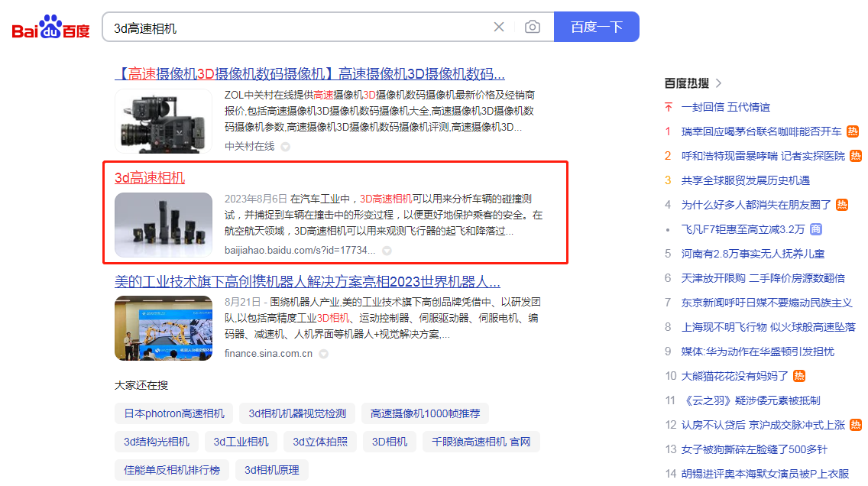Image resolution: width=868 pixels, height=486 pixels.
Task: Click the finance.sina.com.cn source link
Action: (x=268, y=353)
